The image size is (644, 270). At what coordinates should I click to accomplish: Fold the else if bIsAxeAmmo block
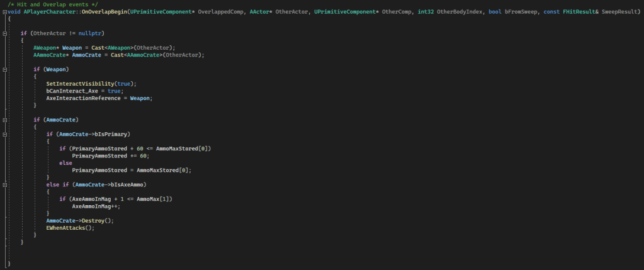4,184
